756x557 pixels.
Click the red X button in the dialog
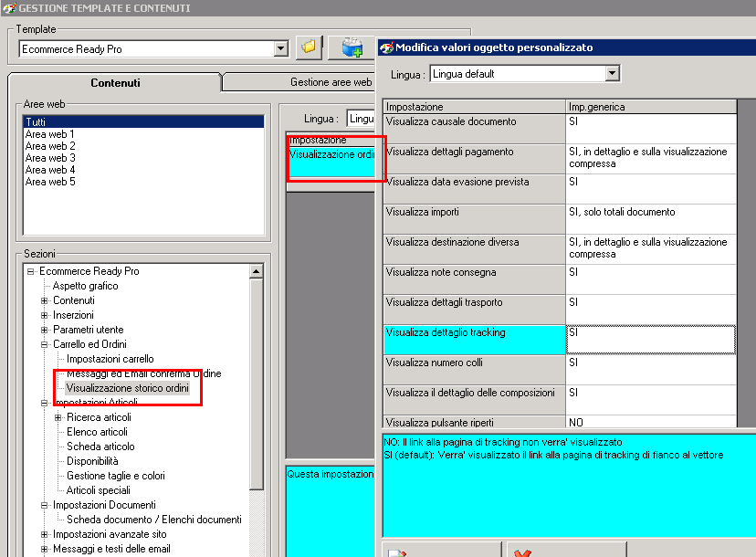pyautogui.click(x=566, y=550)
